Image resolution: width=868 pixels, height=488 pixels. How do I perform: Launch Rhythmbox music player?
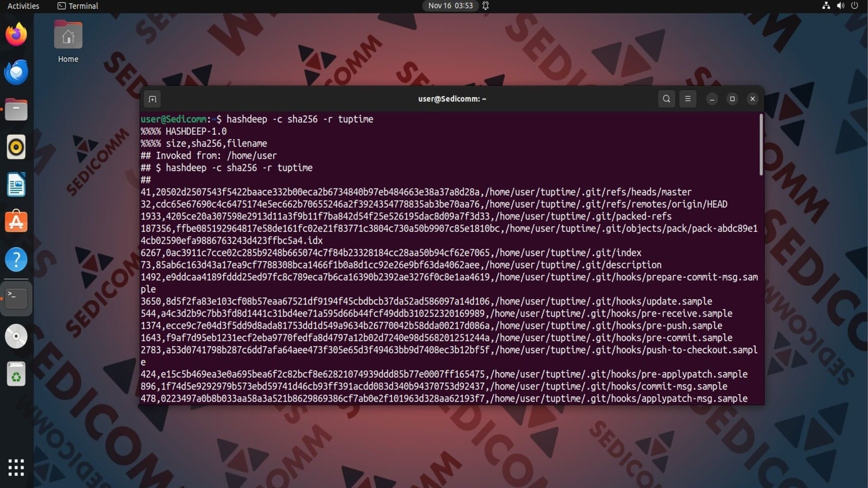click(x=16, y=147)
